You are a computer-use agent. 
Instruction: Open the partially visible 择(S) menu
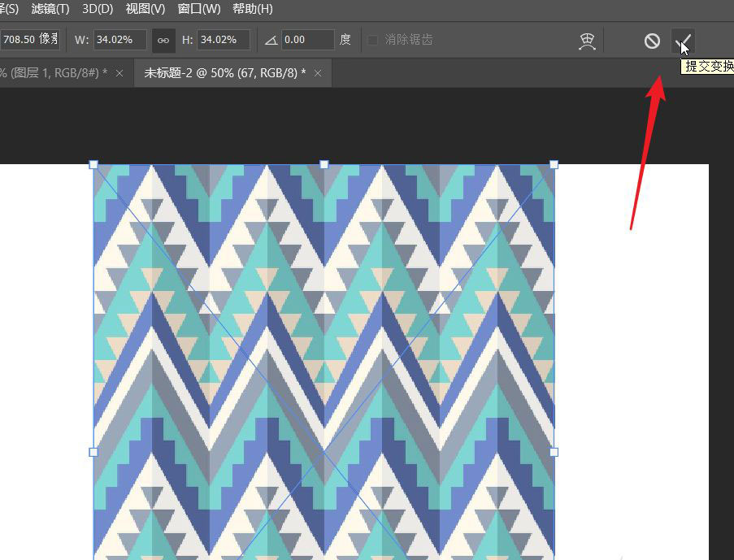tap(10, 9)
